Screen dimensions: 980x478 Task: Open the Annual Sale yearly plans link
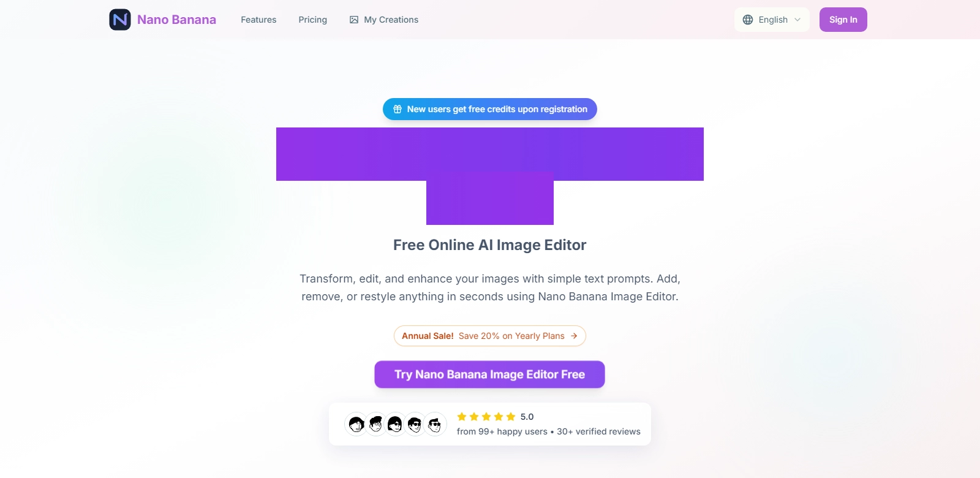tap(490, 336)
